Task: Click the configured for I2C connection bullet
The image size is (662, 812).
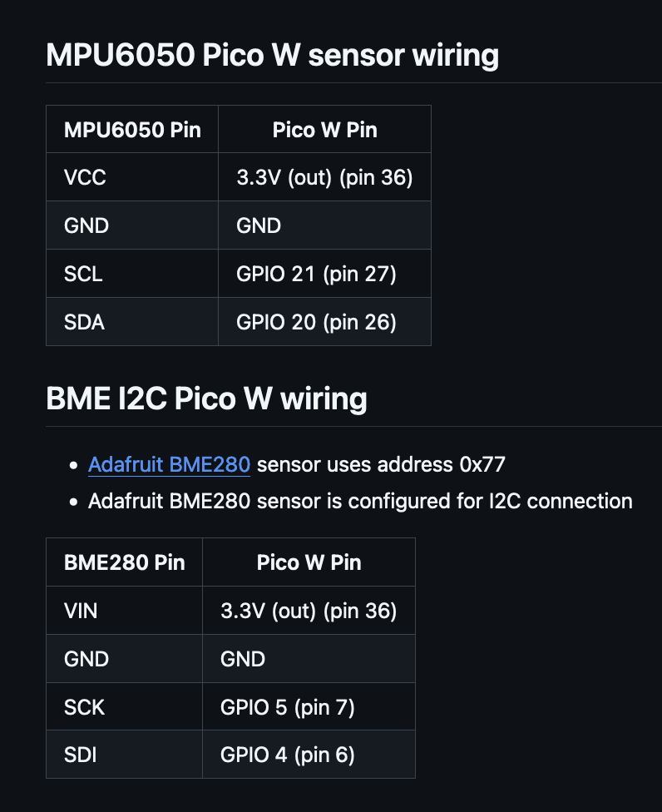Action: tap(360, 502)
